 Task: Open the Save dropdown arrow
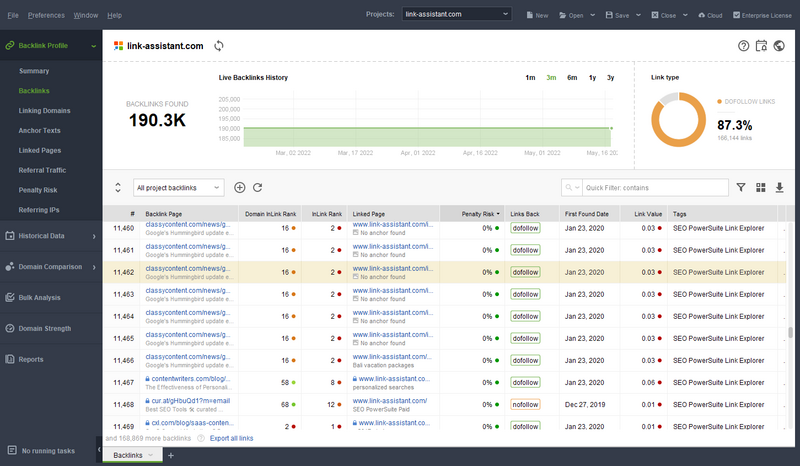click(x=638, y=15)
